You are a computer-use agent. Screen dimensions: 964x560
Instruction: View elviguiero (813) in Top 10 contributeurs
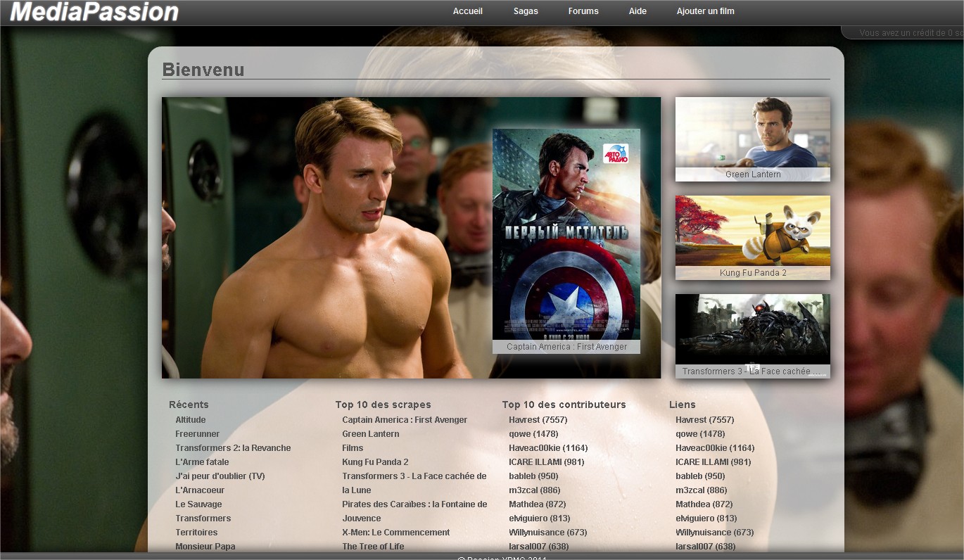coord(540,518)
